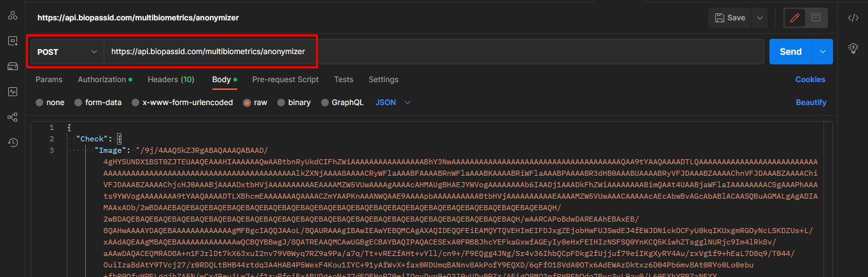Open the Flows sidebar icon
This screenshot has width=868, height=277.
[12, 117]
